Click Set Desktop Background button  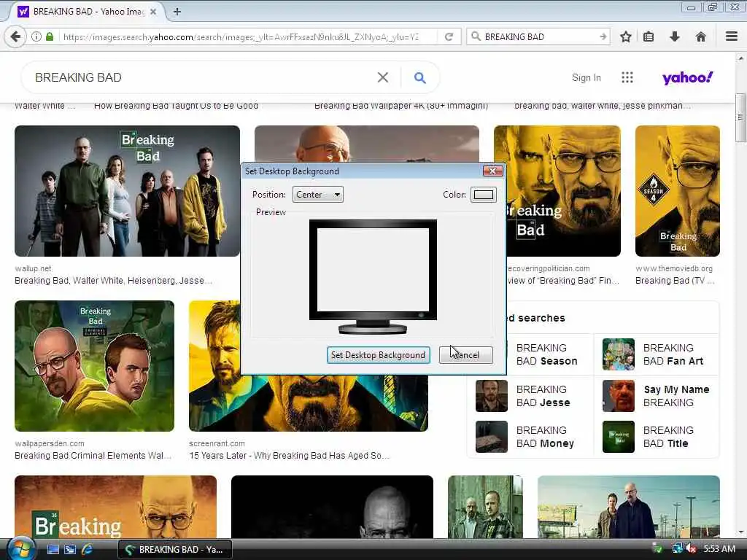379,355
